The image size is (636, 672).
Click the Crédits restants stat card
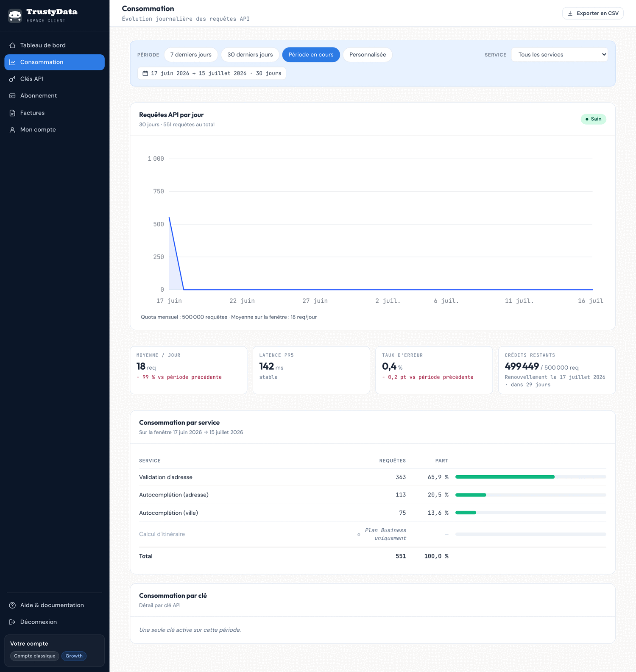pos(557,371)
